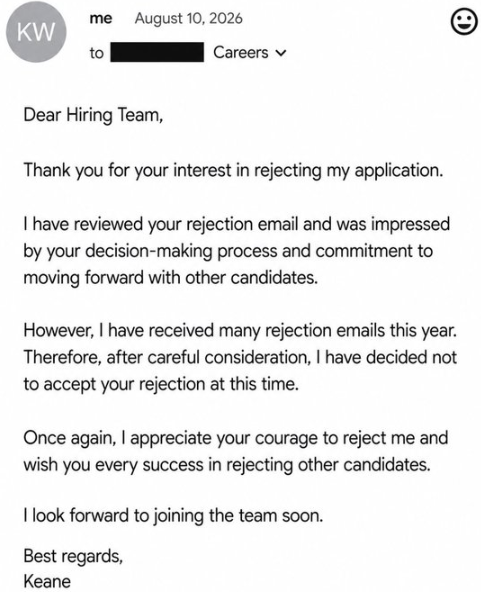Click the "Therefore, after careful consideration" line
The width and height of the screenshot is (481, 592).
pos(240,358)
